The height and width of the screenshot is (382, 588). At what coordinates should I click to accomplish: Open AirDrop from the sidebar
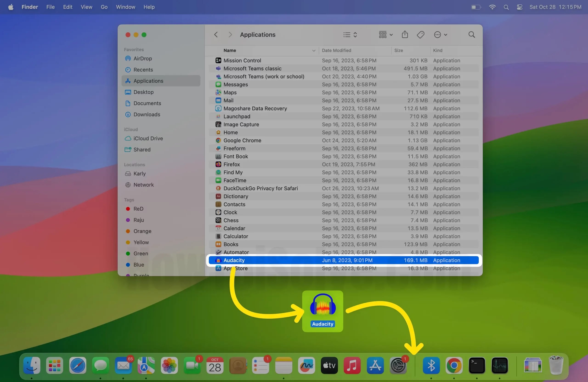(x=143, y=59)
